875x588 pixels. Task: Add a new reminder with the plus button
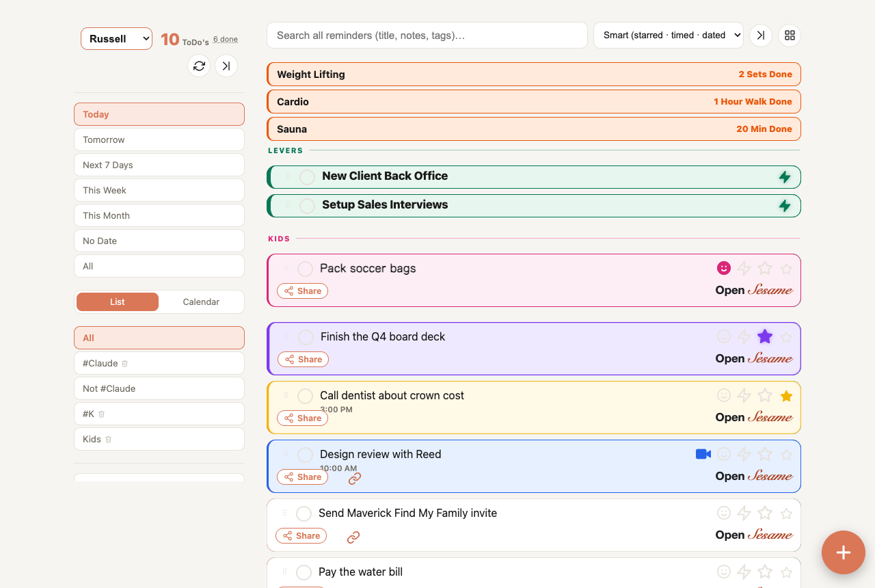tap(844, 552)
